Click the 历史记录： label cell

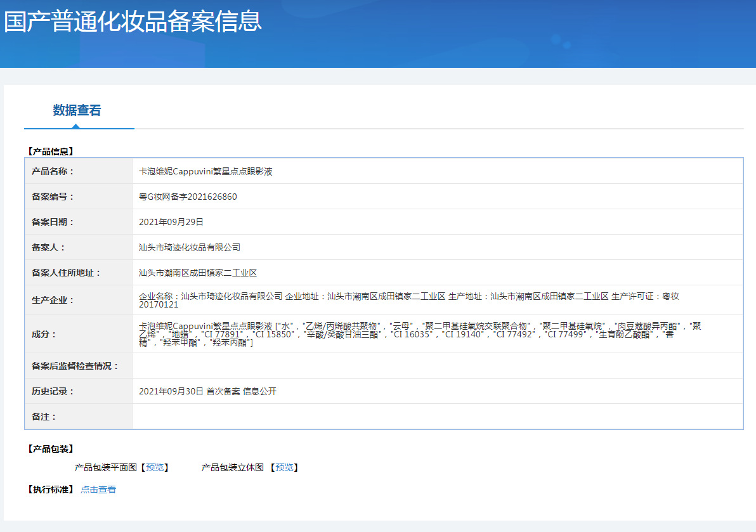79,391
